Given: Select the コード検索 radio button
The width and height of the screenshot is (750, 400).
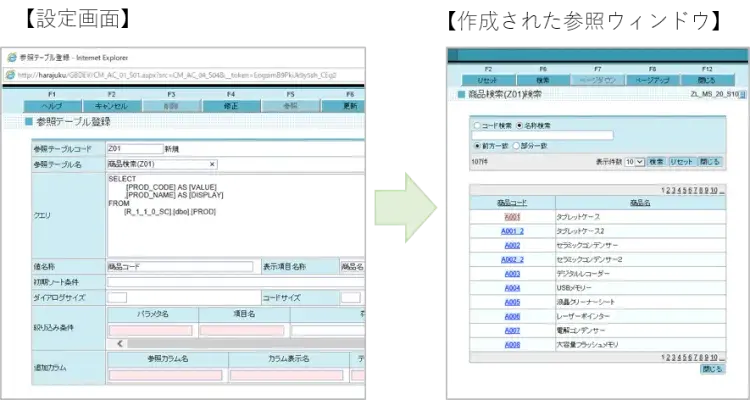Looking at the screenshot, I should [476, 126].
